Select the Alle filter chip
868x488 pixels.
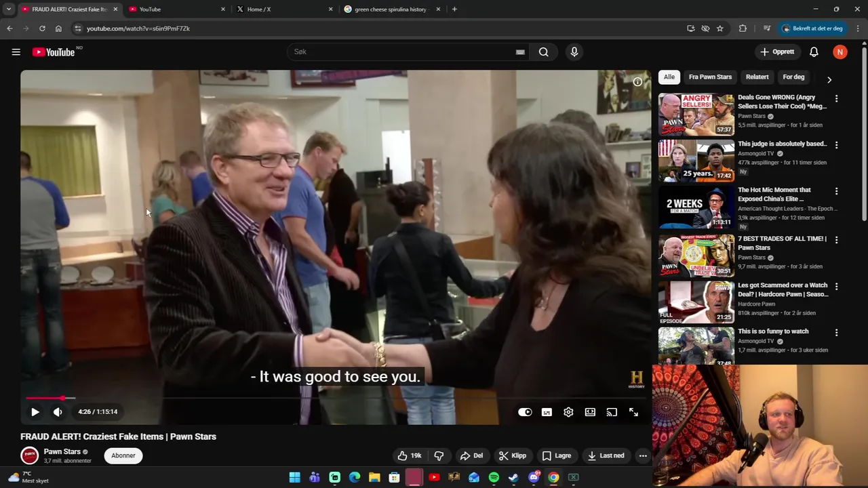click(x=669, y=77)
